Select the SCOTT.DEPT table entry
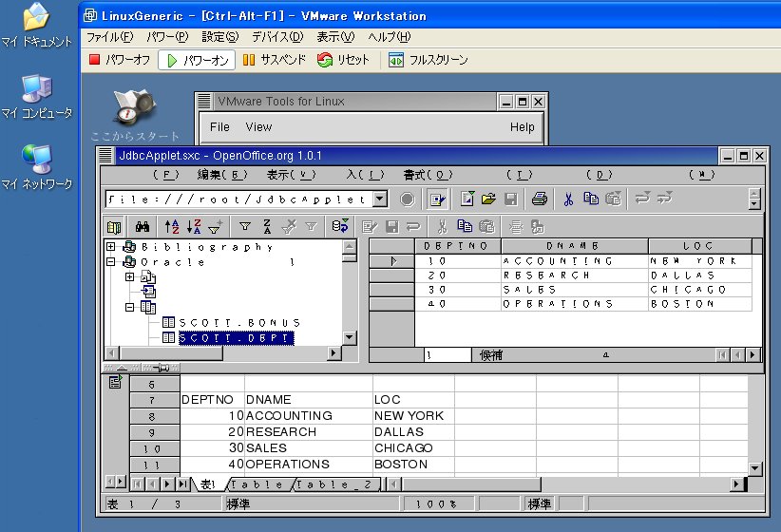 [236, 338]
